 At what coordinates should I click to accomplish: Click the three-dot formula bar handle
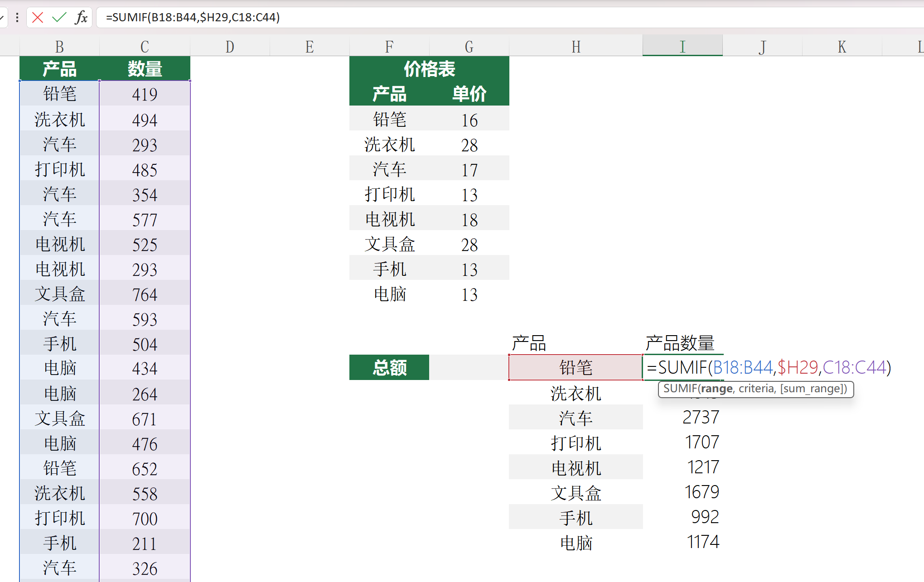coord(17,18)
